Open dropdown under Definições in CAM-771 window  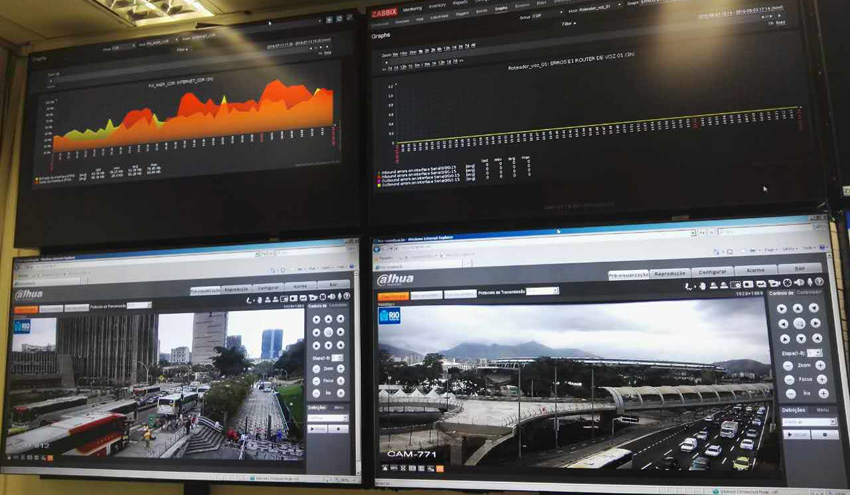click(811, 422)
